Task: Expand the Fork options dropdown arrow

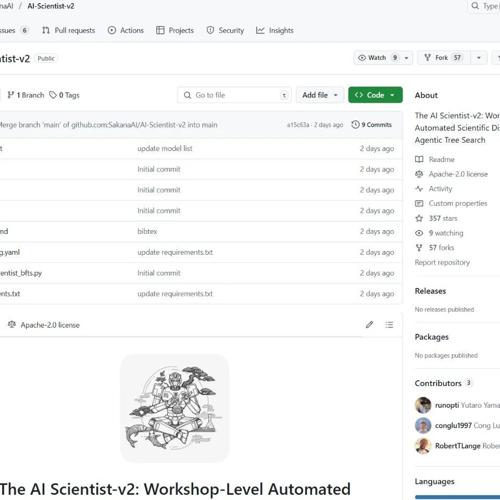Action: (479, 58)
